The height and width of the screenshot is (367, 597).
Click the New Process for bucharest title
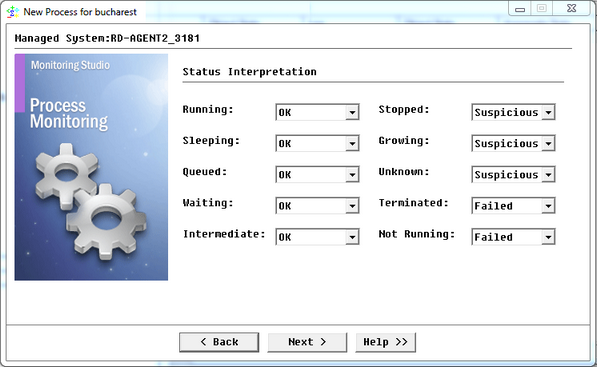[x=80, y=12]
